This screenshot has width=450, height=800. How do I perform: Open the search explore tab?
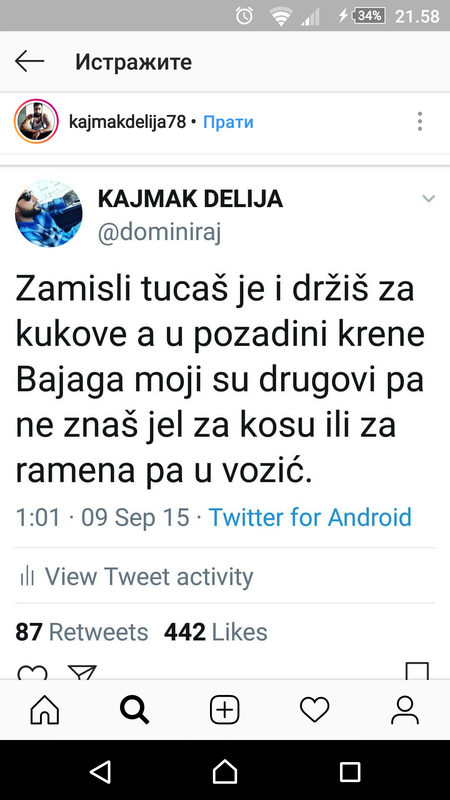click(x=135, y=710)
